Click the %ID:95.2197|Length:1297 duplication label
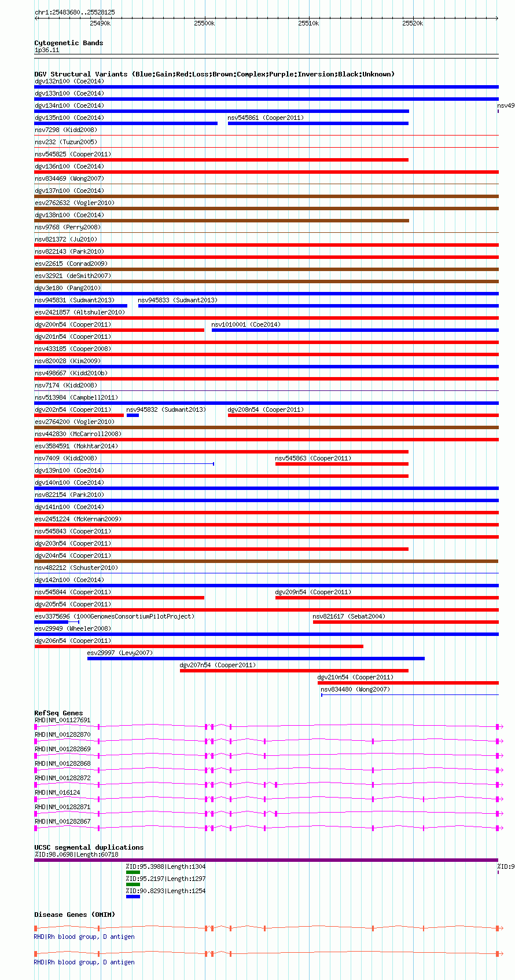This screenshot has width=515, height=980. coord(166,879)
